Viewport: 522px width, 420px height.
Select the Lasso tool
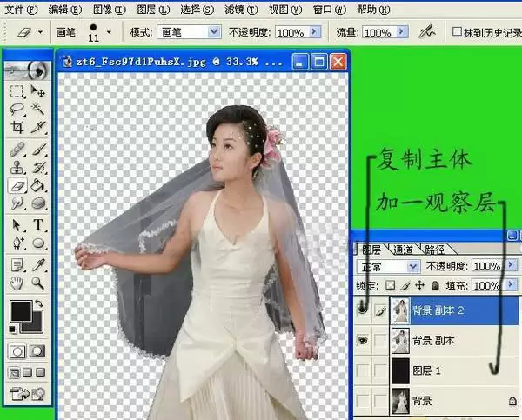[17, 109]
